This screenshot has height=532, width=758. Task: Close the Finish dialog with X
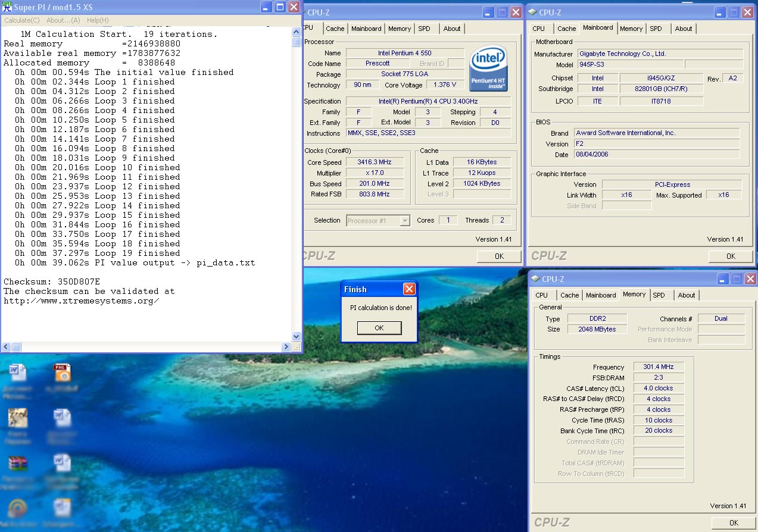[409, 289]
